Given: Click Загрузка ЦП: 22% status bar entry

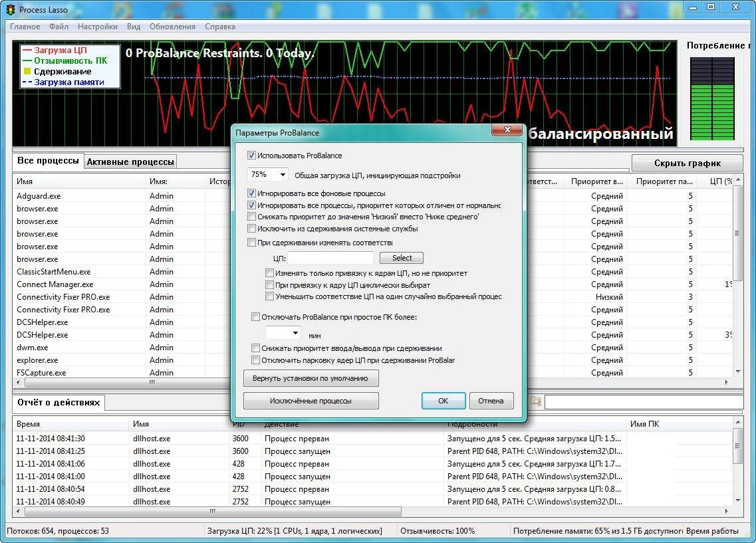Looking at the screenshot, I should pos(295,530).
